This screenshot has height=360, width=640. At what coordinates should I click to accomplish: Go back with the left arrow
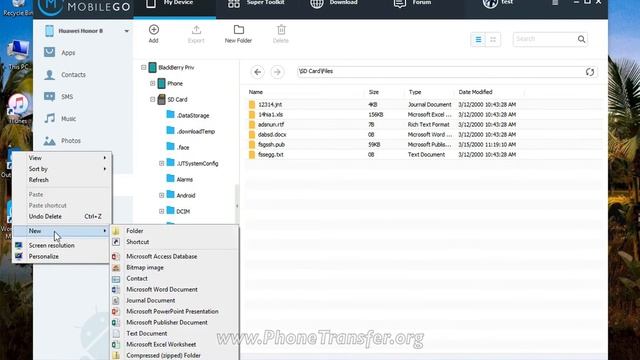pyautogui.click(x=257, y=72)
